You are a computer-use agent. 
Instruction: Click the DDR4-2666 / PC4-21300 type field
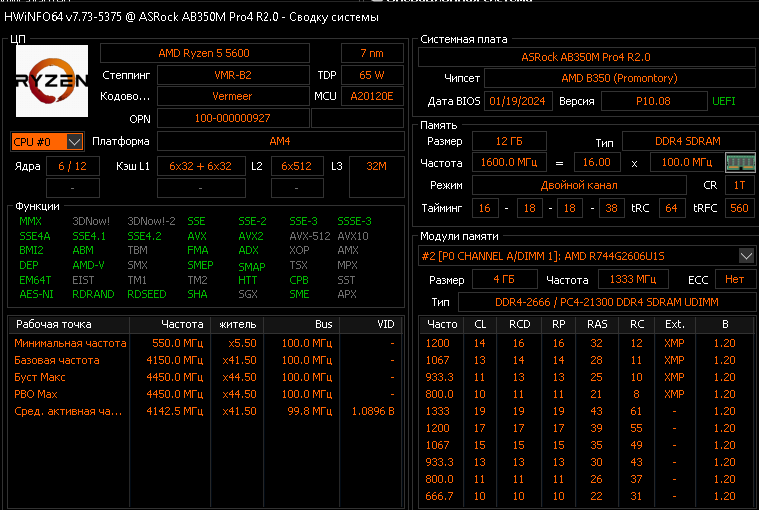tap(607, 302)
